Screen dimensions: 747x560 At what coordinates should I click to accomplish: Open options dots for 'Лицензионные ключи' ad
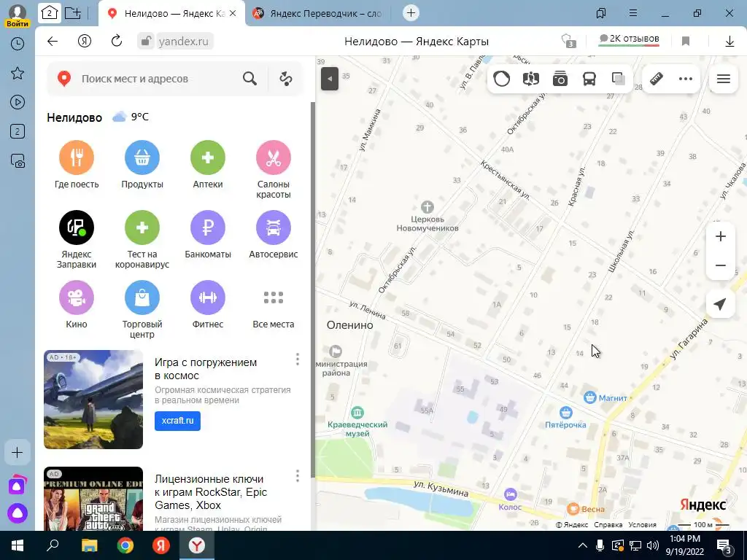[x=298, y=475]
